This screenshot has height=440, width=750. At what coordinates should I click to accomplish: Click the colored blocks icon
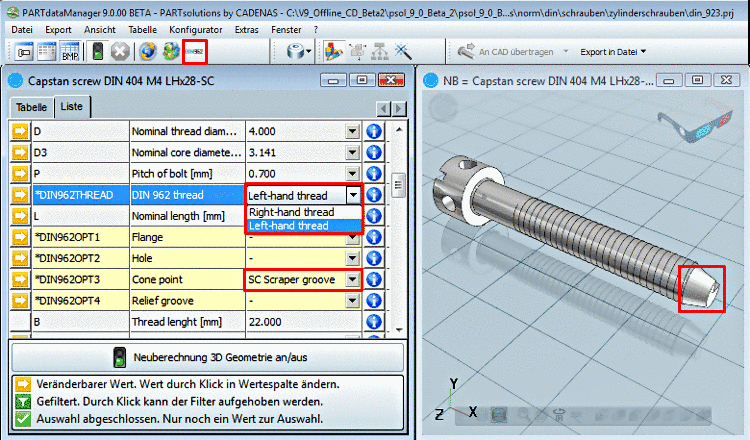[x=333, y=52]
